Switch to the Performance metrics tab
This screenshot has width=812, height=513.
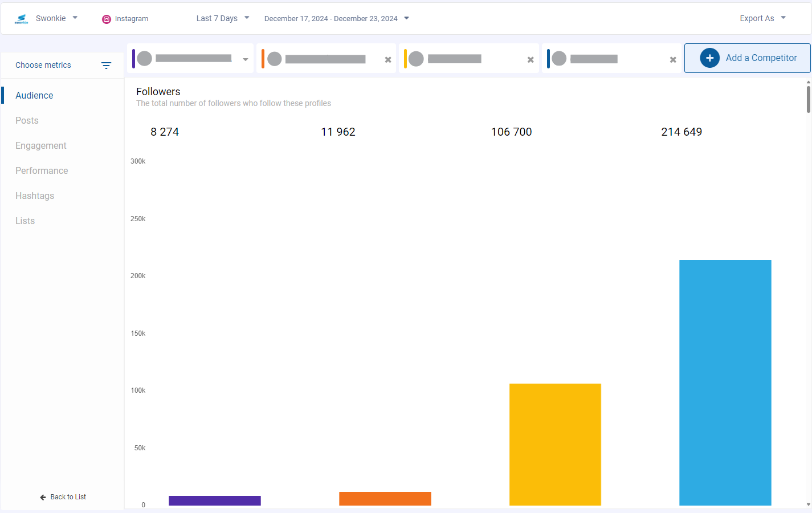(x=42, y=170)
